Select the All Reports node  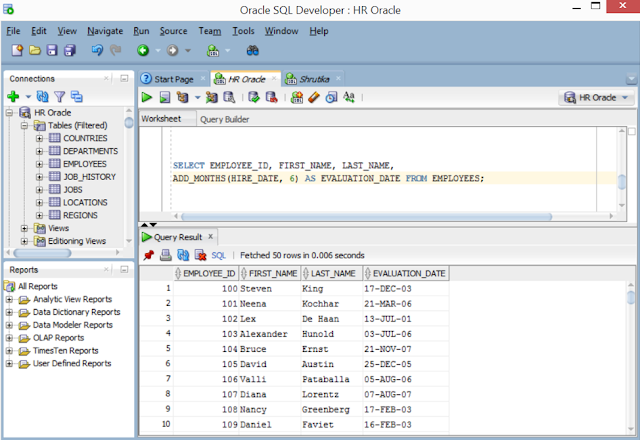[x=38, y=287]
